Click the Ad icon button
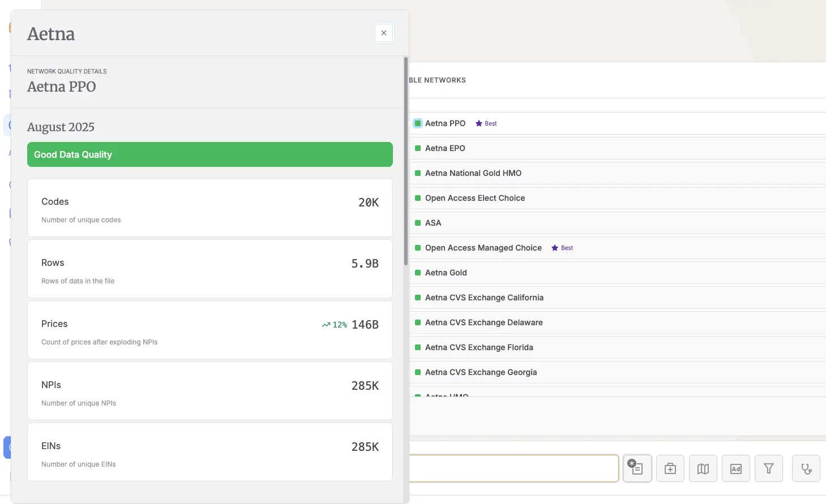Image resolution: width=826 pixels, height=504 pixels. pos(736,468)
